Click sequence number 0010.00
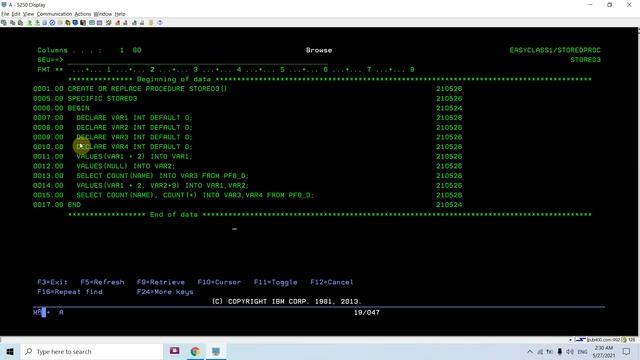Screen dimensions: 640x360 (x=48, y=147)
